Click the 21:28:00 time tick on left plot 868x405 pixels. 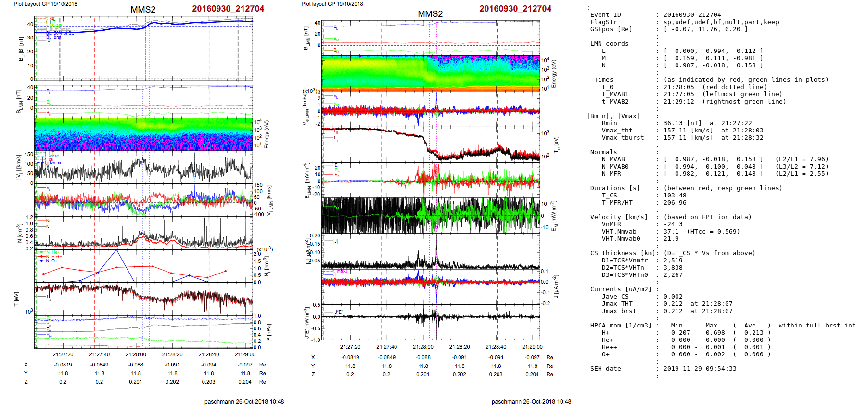(136, 354)
